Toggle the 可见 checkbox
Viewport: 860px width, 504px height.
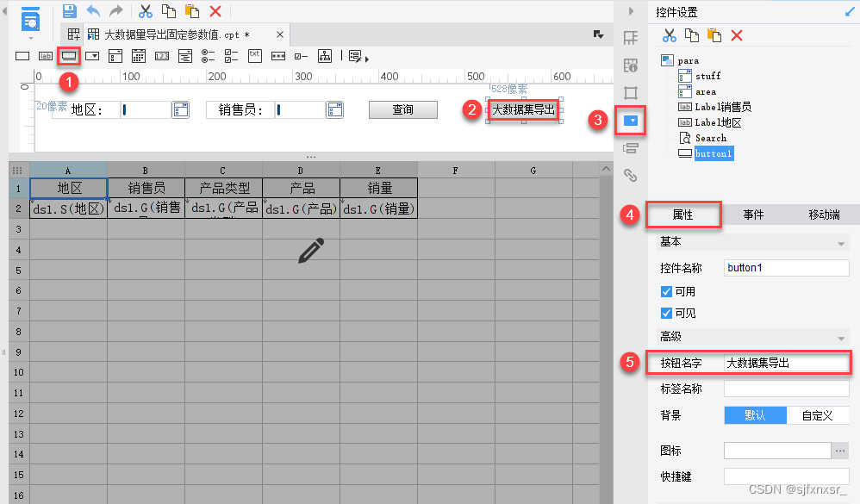tap(666, 313)
